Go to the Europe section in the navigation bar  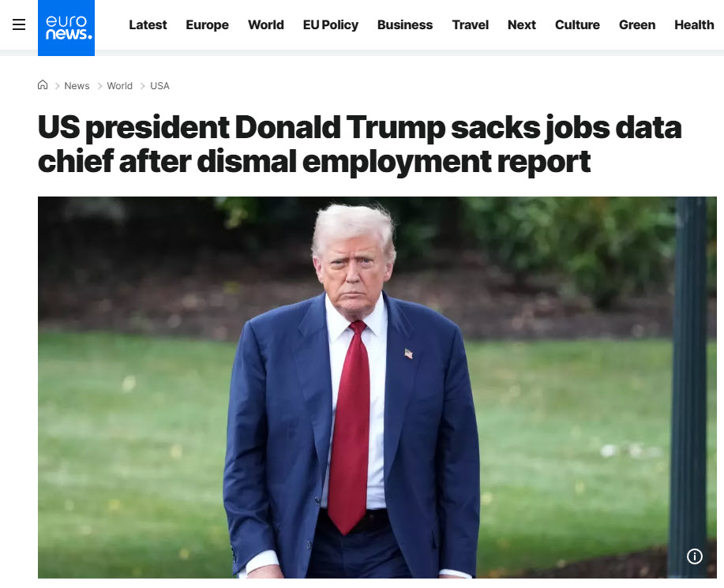coord(207,24)
